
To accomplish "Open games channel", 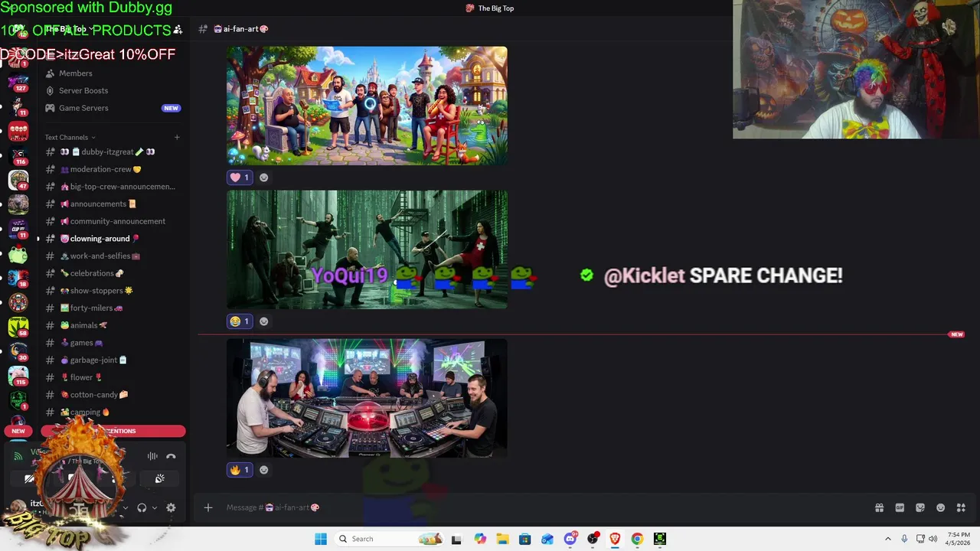I will point(113,343).
